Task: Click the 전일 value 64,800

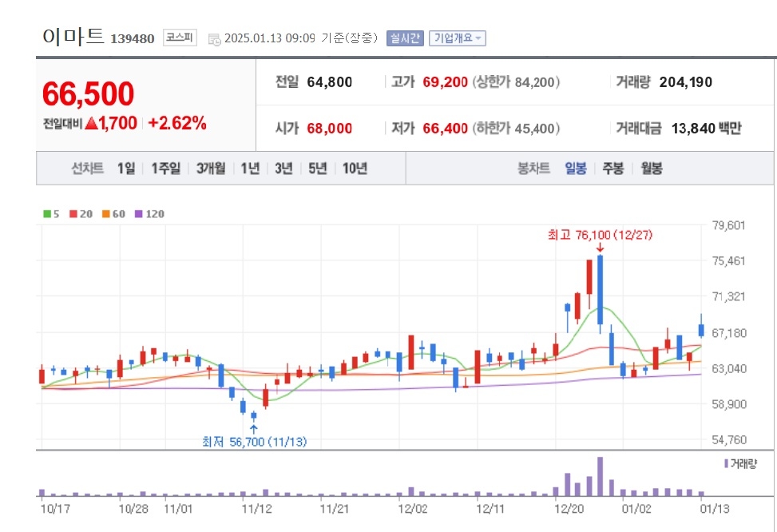Action: [x=330, y=82]
